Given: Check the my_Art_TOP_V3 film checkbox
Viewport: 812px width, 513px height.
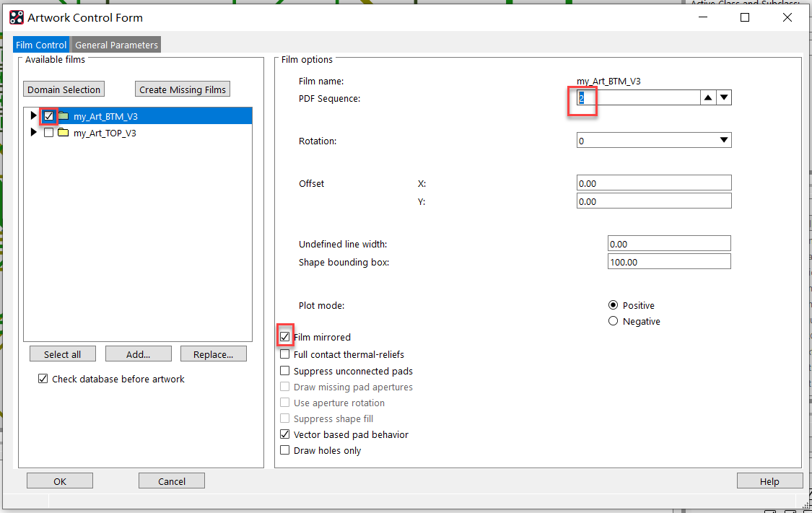Looking at the screenshot, I should (x=49, y=133).
